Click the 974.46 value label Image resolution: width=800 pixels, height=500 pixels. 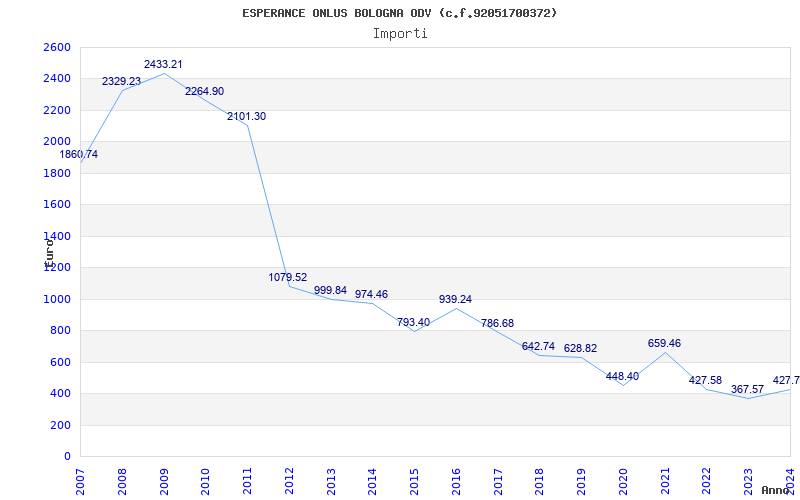click(x=371, y=294)
